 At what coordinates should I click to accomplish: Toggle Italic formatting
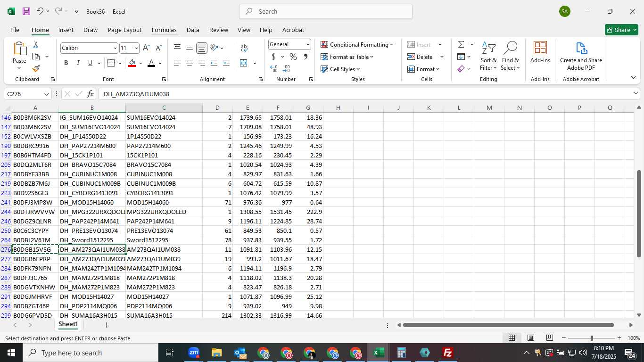point(78,63)
